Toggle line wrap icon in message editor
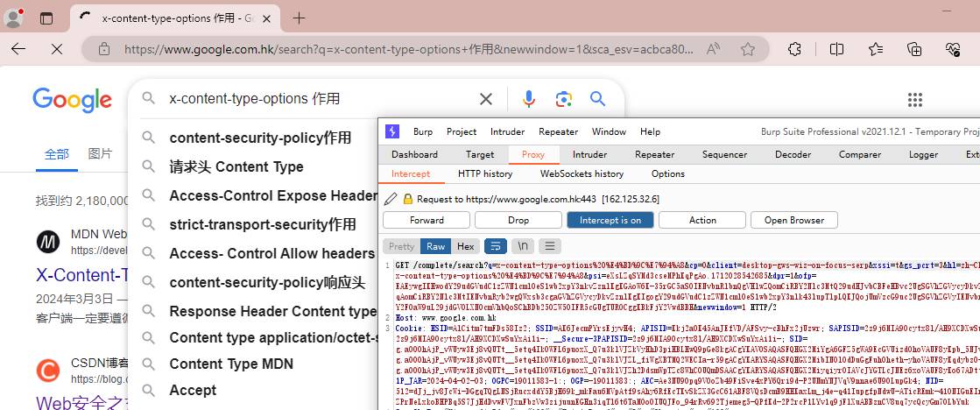980x410 pixels. (x=495, y=246)
